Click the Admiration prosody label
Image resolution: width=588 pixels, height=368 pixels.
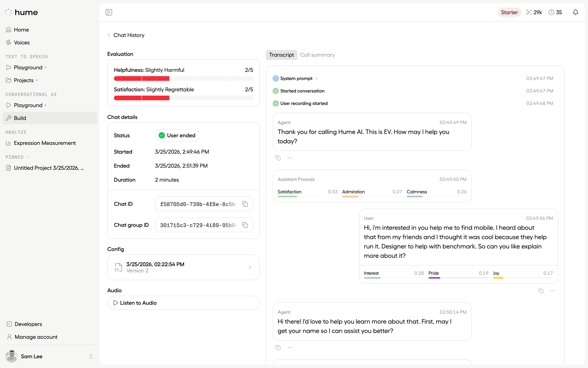(x=353, y=192)
